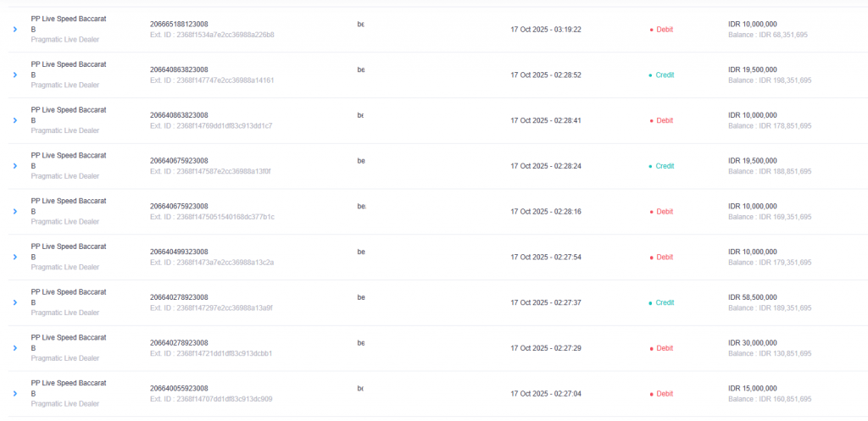
Task: Click Credit status with IDR 58,500,000
Action: (x=661, y=302)
